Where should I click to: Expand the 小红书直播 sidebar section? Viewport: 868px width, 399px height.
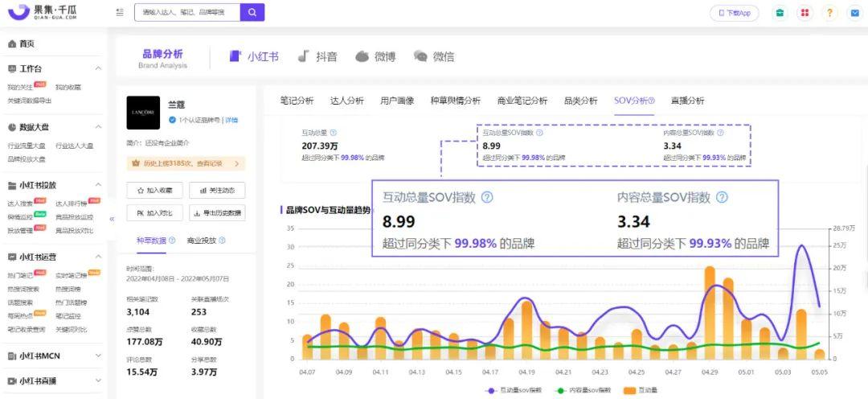[98, 381]
